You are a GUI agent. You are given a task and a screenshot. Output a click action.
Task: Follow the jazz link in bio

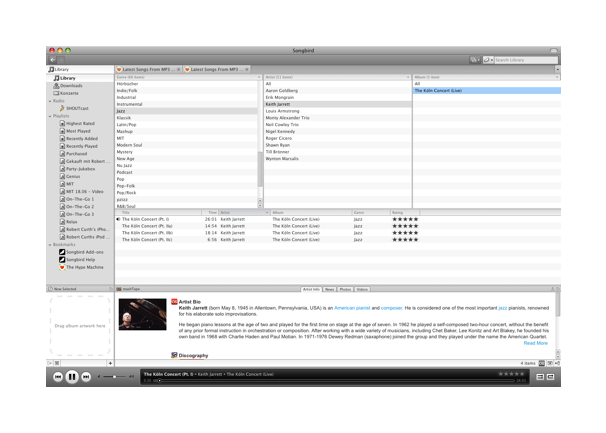pos(503,308)
